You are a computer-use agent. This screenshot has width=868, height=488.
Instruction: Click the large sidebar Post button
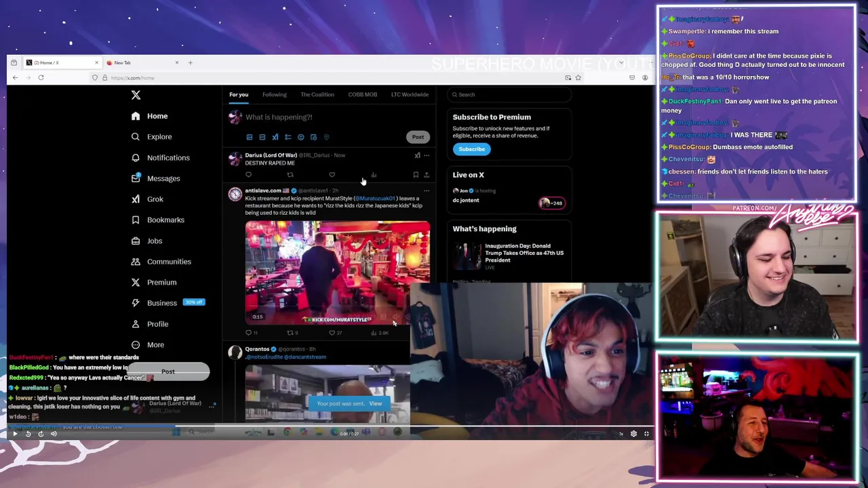coord(168,371)
